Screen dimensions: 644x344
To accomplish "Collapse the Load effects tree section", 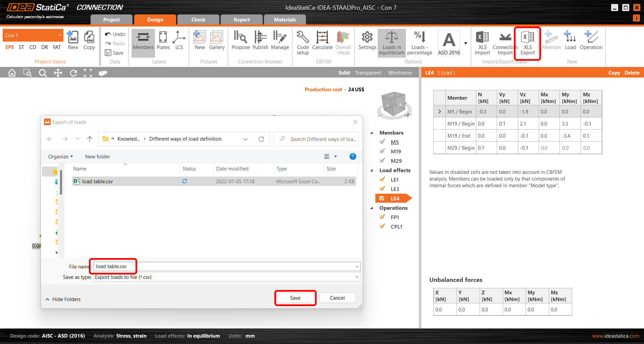I will (372, 170).
